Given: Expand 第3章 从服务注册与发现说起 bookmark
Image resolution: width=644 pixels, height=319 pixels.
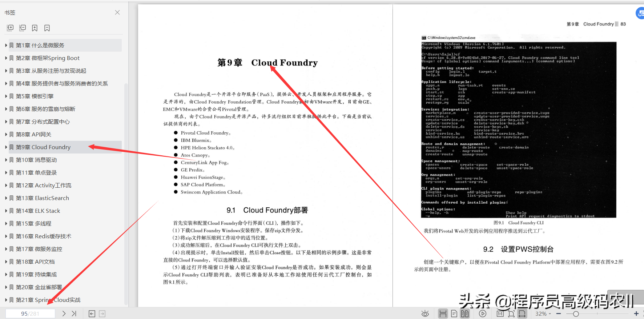Looking at the screenshot, I should 6,71.
